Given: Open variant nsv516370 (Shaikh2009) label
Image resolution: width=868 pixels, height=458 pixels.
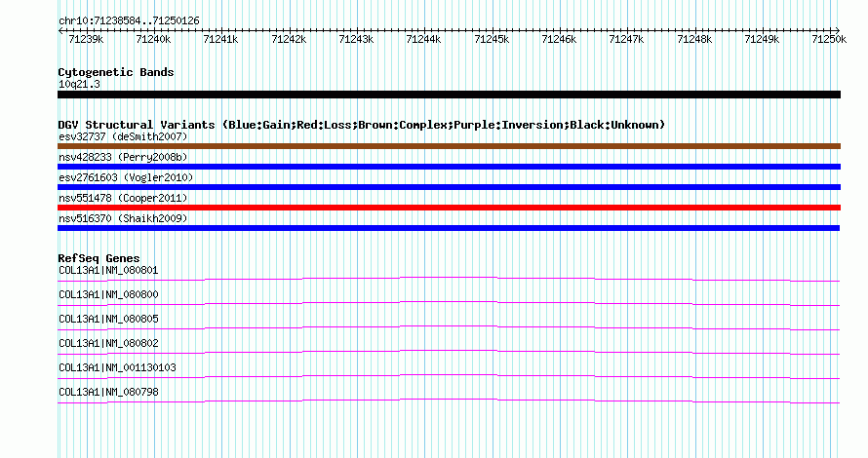Looking at the screenshot, I should (123, 218).
